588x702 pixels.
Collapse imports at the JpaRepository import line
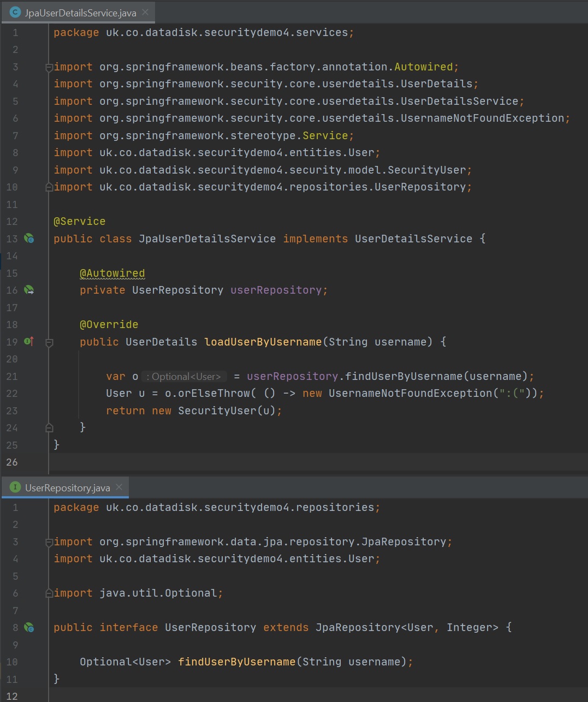(x=49, y=542)
